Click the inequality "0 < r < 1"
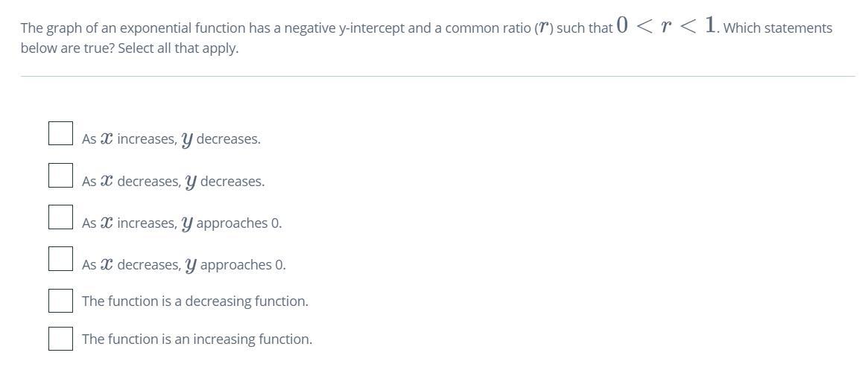The width and height of the screenshot is (868, 367). (667, 25)
